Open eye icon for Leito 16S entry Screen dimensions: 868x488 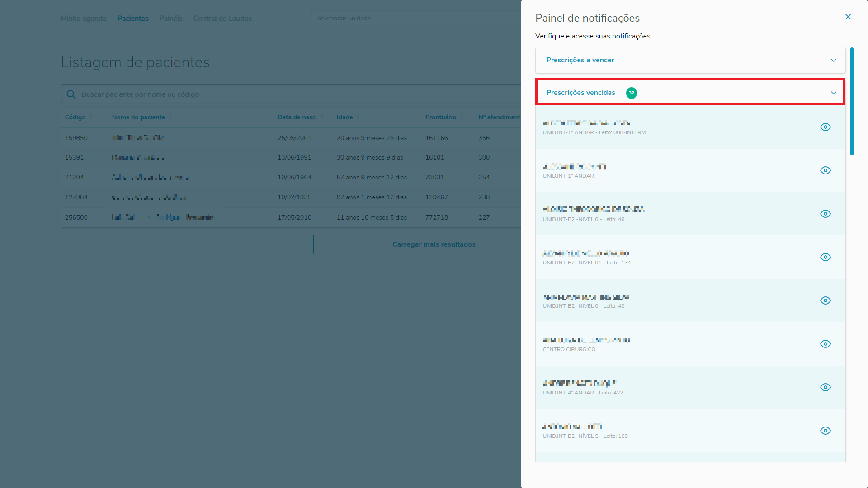tap(825, 431)
